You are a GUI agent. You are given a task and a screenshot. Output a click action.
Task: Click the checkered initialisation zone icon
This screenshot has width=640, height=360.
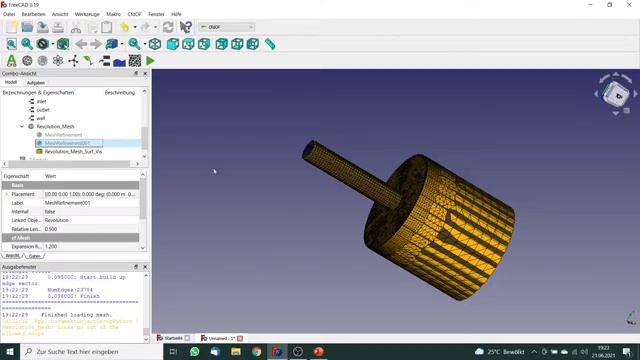(135, 61)
